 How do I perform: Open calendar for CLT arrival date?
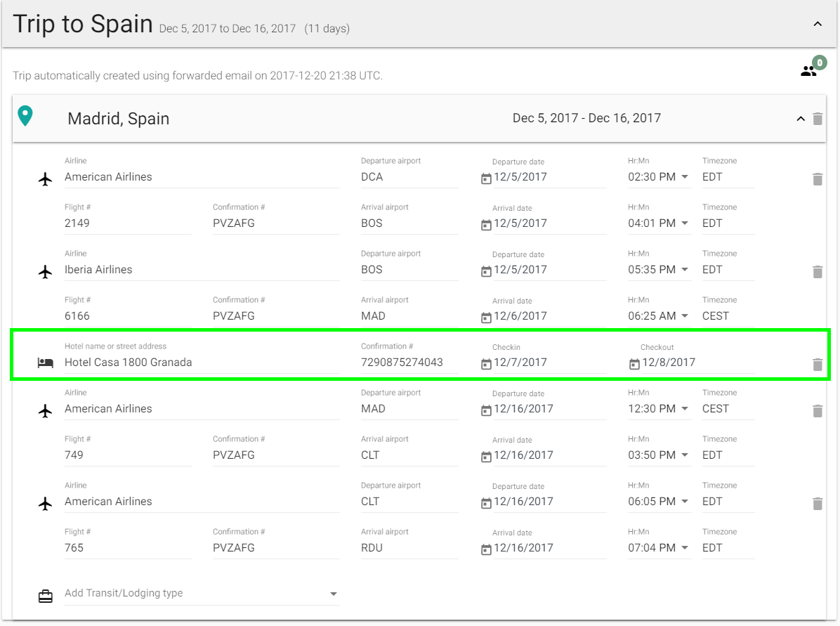pyautogui.click(x=486, y=457)
